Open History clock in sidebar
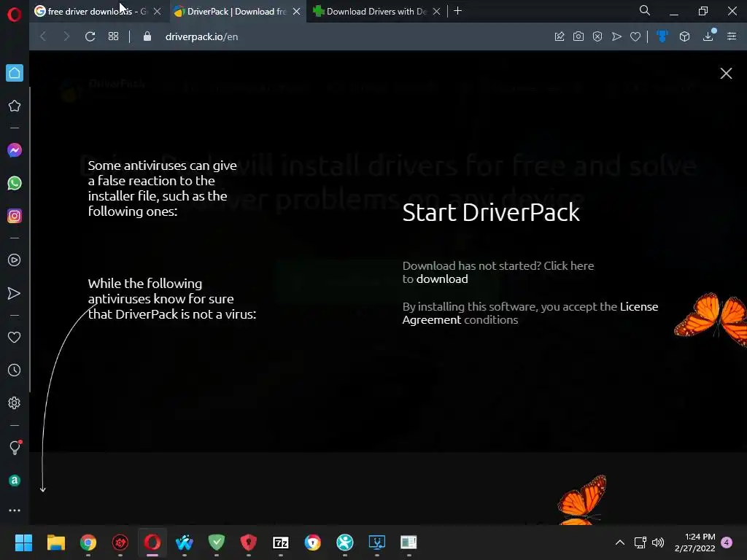The width and height of the screenshot is (747, 560). click(x=15, y=370)
